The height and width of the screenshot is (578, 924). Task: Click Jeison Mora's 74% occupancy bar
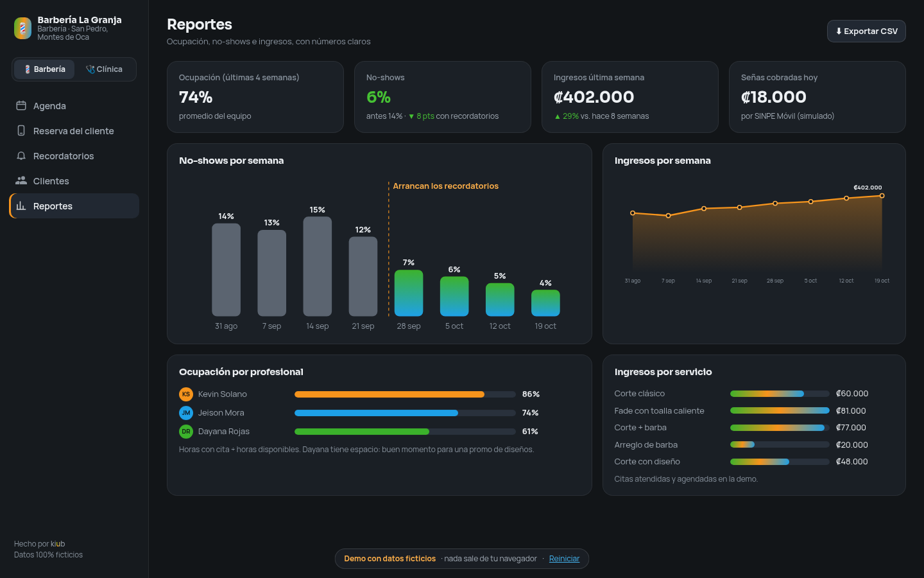(405, 413)
